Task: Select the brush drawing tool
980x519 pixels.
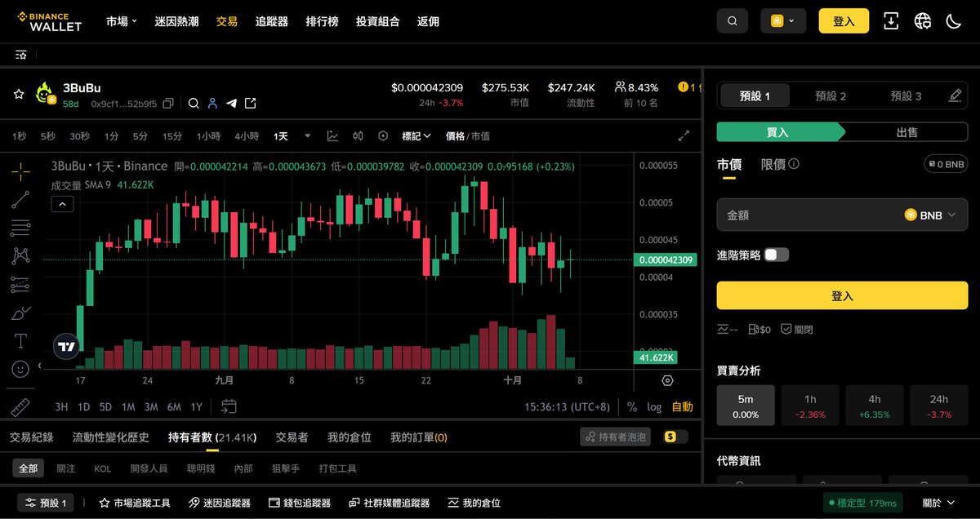Action: point(20,313)
